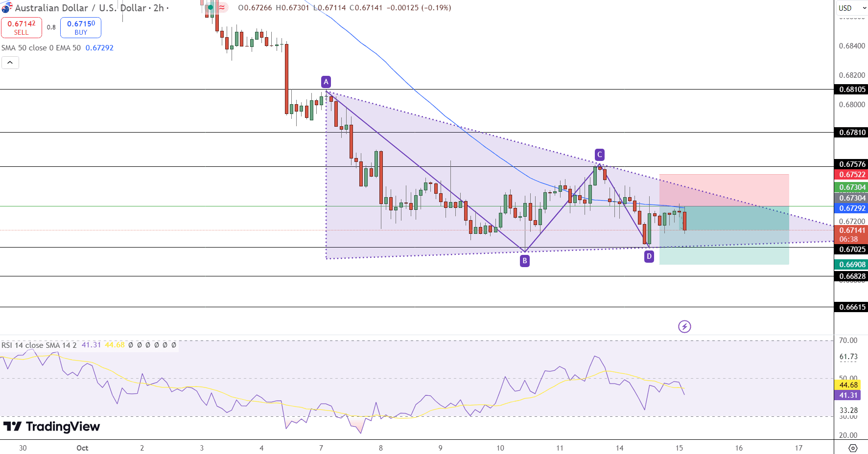Click the RSI 14 close SMA legend
Viewport: 868px width, 454px height.
click(39, 345)
